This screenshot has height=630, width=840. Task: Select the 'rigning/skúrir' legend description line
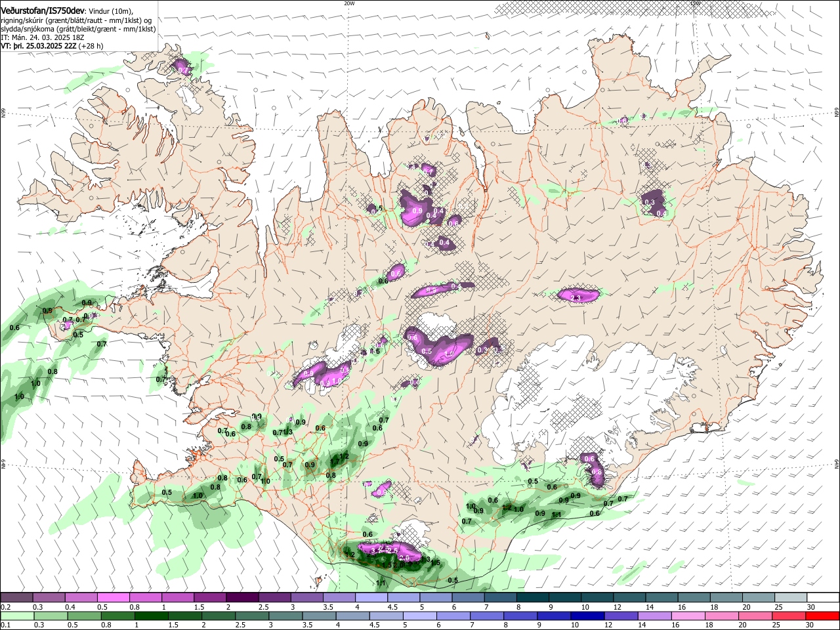tap(77, 20)
